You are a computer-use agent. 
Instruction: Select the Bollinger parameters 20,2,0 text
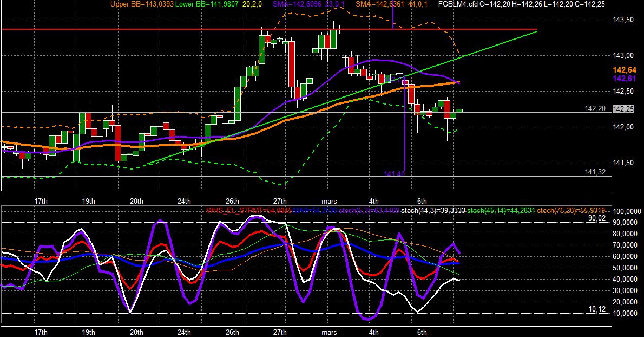pyautogui.click(x=252, y=4)
